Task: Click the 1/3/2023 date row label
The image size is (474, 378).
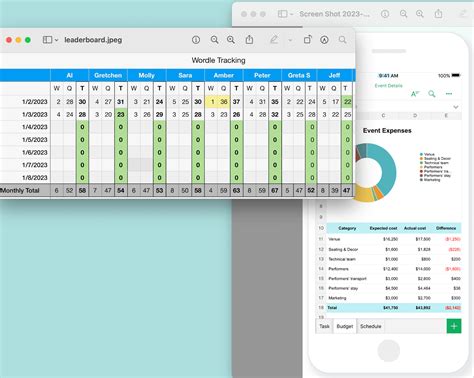Action: (35, 114)
